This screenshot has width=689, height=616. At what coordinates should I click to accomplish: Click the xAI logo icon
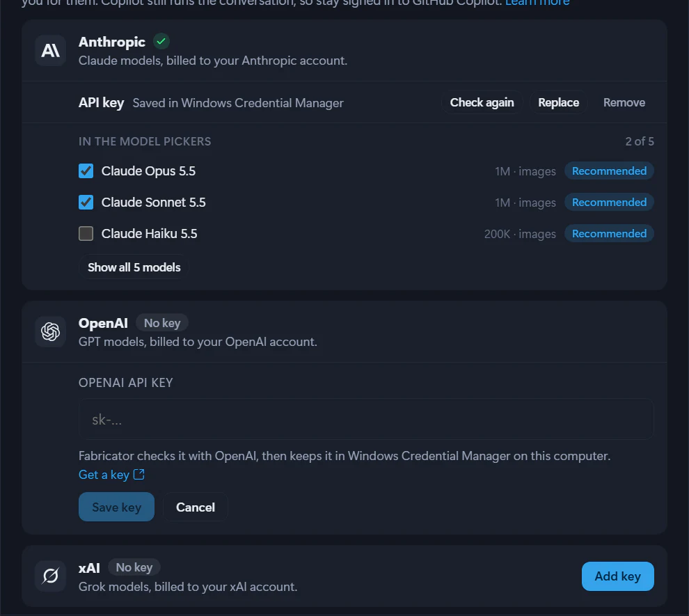click(51, 576)
